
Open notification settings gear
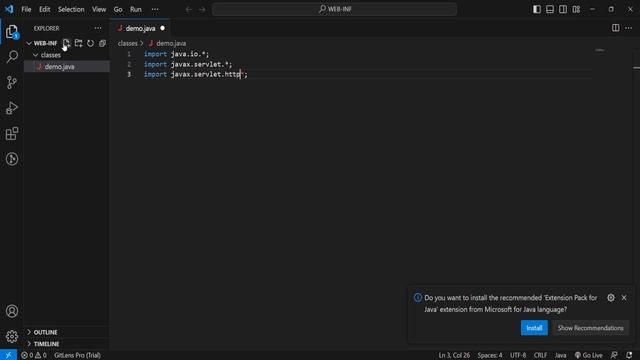(x=611, y=298)
